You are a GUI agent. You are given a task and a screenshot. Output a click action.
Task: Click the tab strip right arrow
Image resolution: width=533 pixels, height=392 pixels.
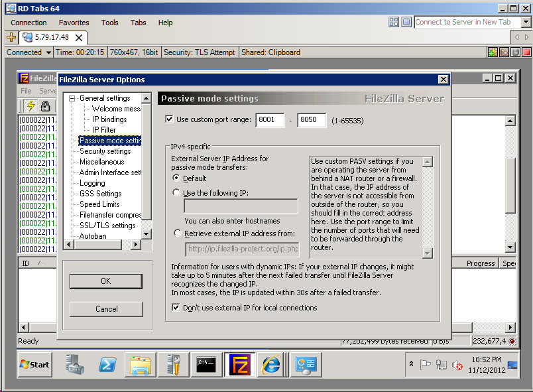[x=526, y=37]
